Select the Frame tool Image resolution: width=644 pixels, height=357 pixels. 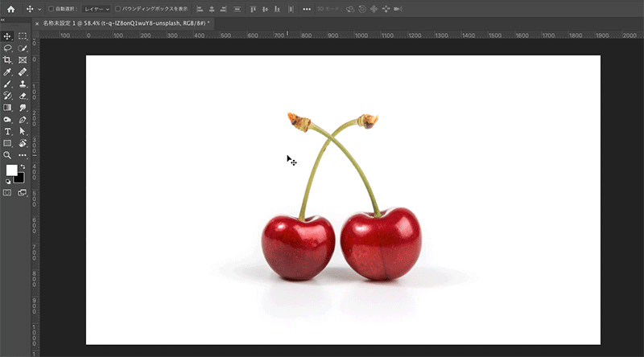(x=23, y=60)
